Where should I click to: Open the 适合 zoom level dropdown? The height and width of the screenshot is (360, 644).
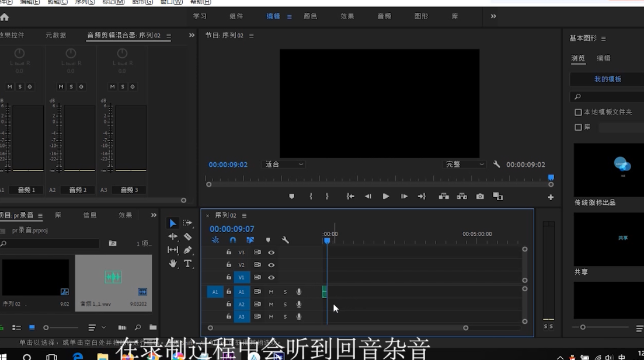pyautogui.click(x=283, y=165)
